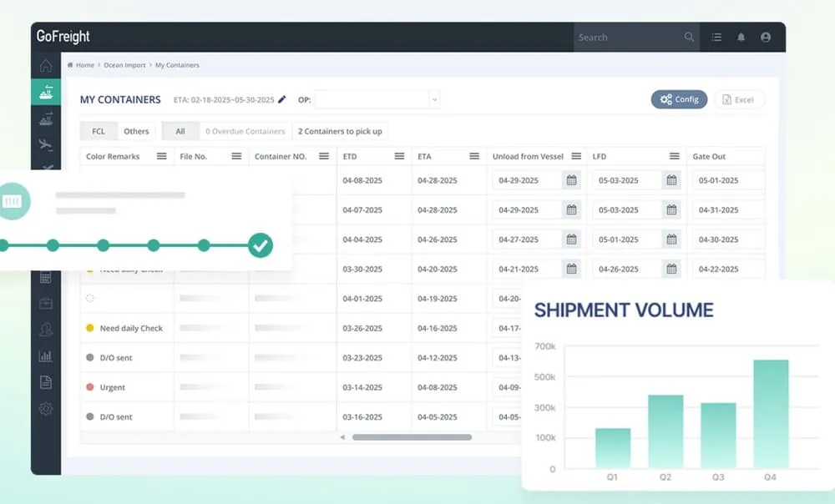Open the user account icon
This screenshot has width=835, height=504.
(x=766, y=37)
